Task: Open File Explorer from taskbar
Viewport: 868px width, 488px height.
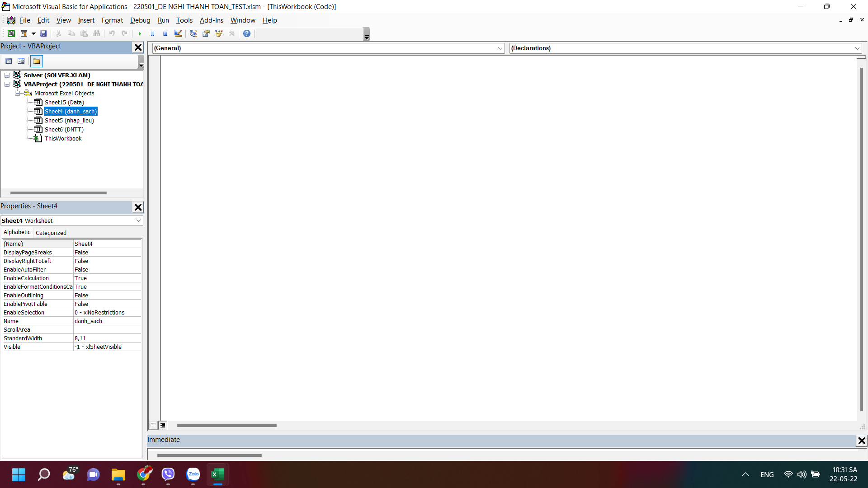Action: coord(118,475)
